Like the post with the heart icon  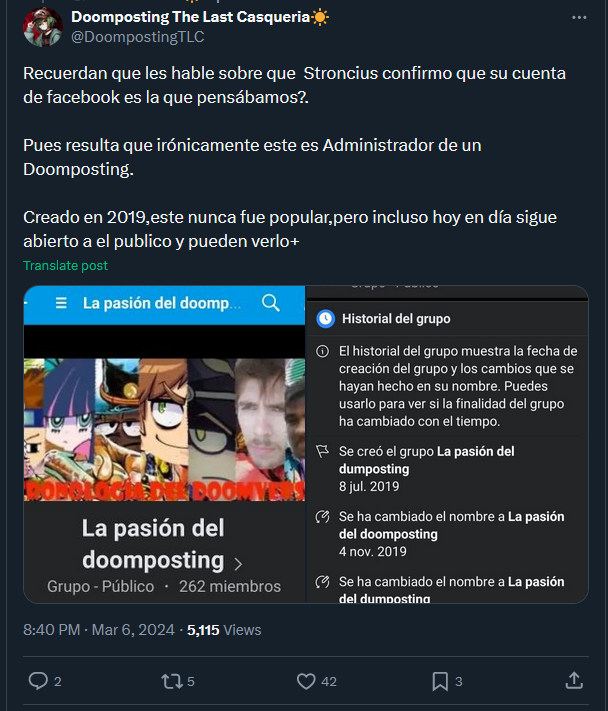[306, 681]
